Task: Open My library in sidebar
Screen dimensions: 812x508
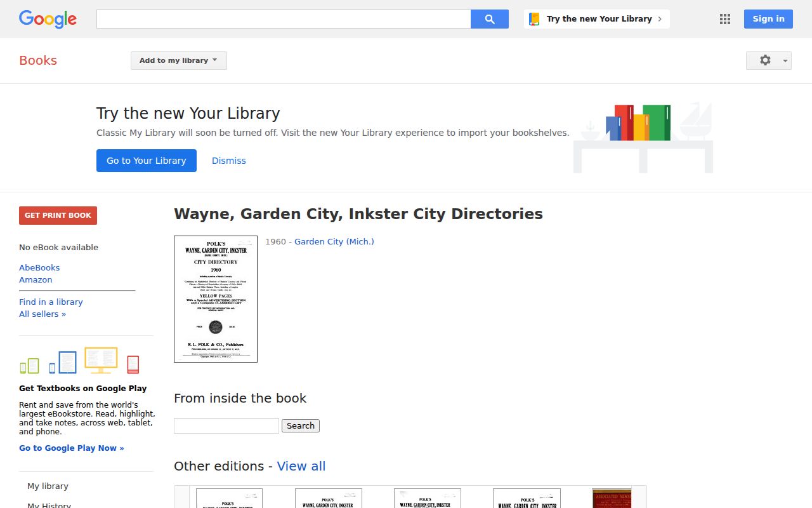Action: (48, 486)
